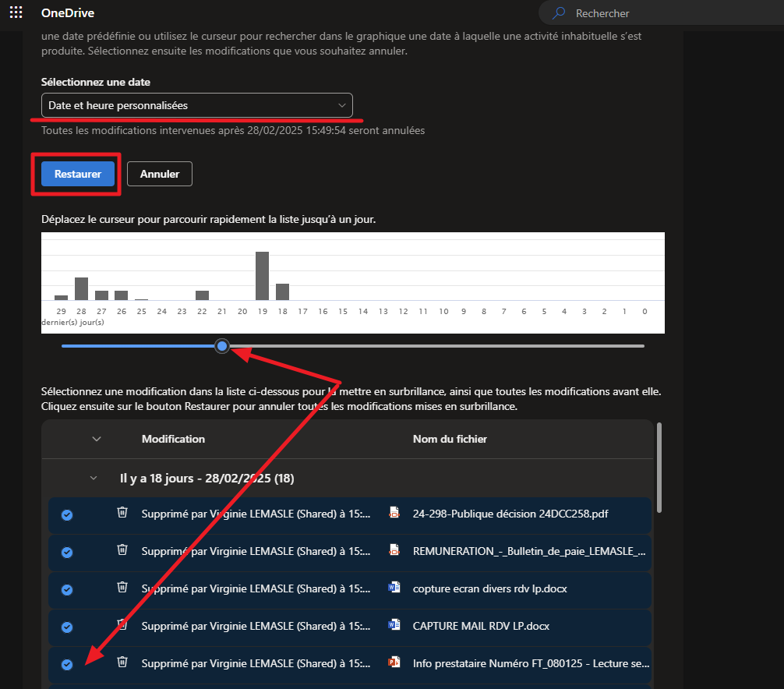Open the 'Date et heure personnalisées' dropdown

(x=197, y=105)
